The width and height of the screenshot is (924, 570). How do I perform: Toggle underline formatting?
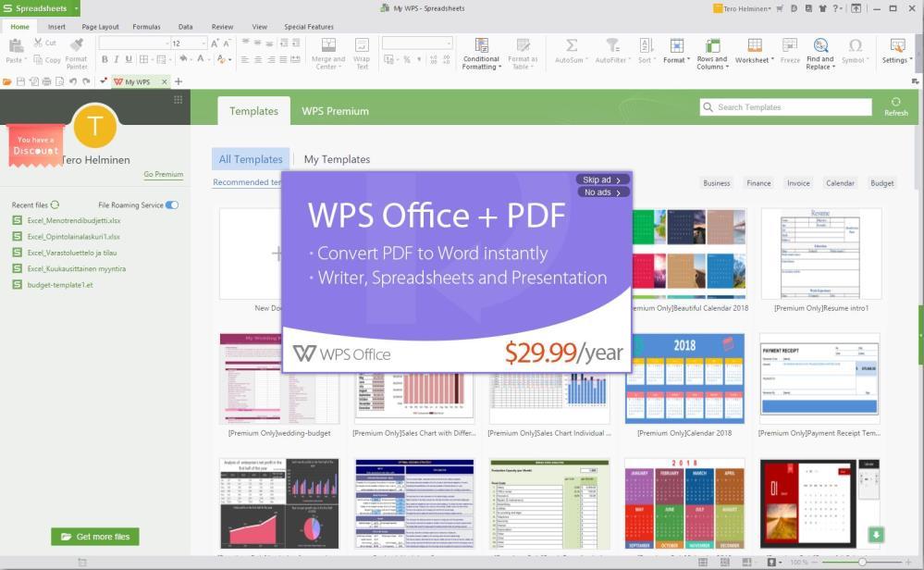129,59
